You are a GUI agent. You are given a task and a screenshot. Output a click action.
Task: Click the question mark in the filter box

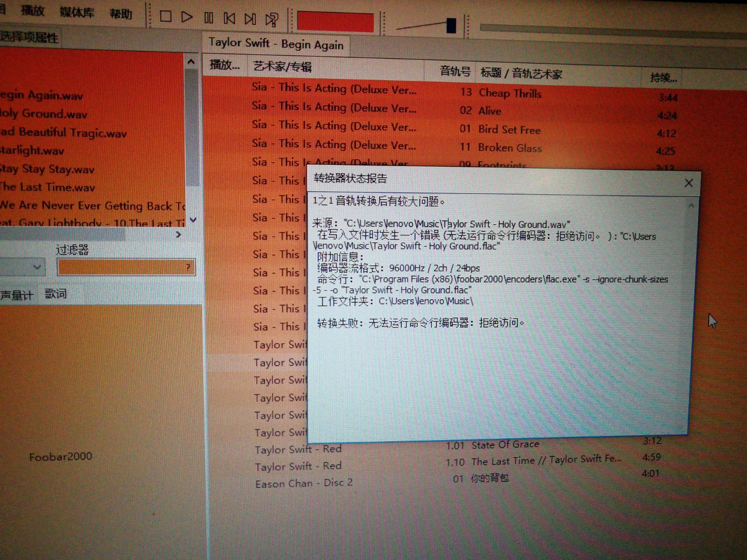(188, 268)
